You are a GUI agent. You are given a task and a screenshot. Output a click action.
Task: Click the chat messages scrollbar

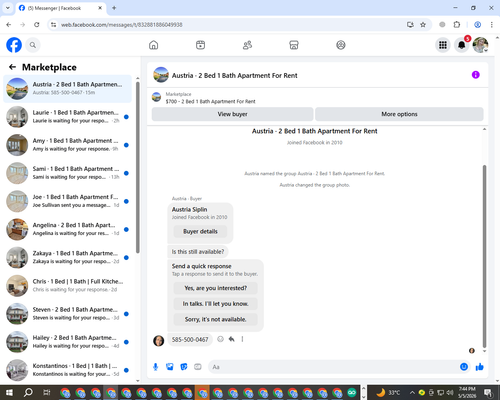(x=484, y=257)
